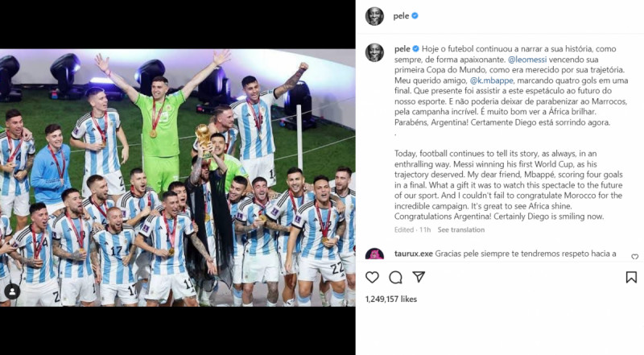Screen dimensions: 644x355
Task: Follow the @leomessi mention link
Action: 527,60
